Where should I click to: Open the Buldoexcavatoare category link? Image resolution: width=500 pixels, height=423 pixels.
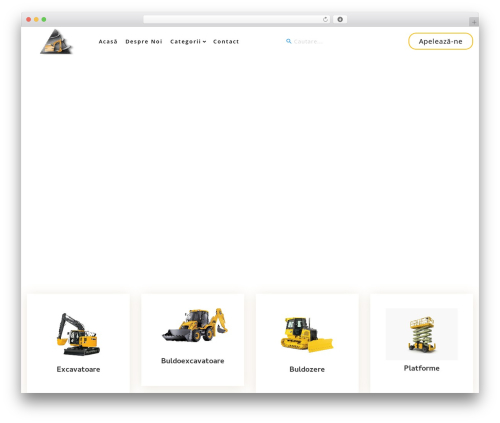(x=193, y=361)
